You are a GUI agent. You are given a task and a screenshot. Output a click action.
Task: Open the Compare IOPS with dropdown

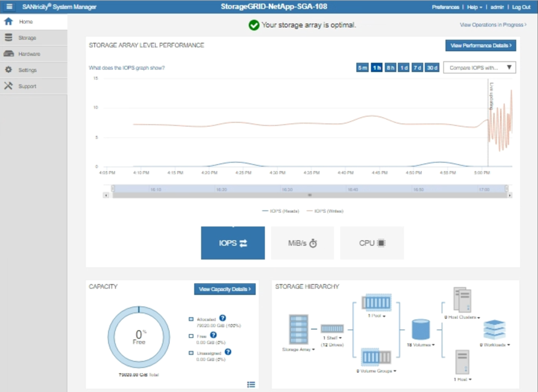[x=479, y=68]
